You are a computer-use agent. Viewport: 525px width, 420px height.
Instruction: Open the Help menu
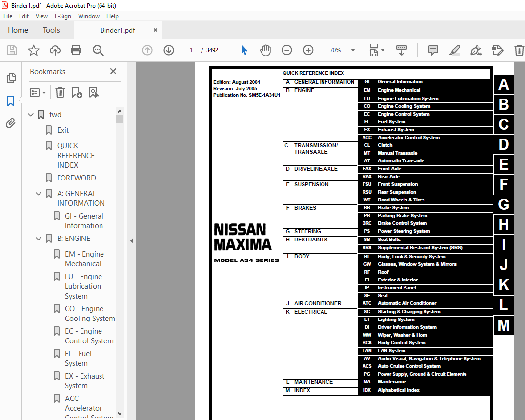coord(113,16)
